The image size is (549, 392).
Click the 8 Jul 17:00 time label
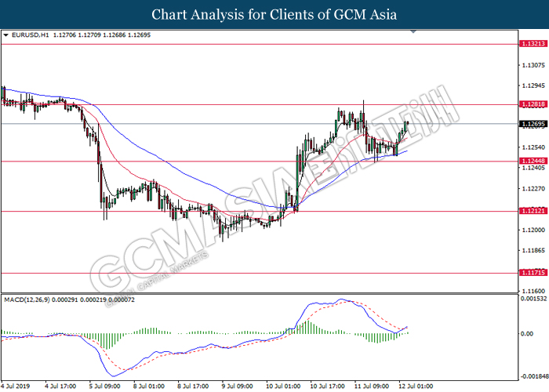pos(193,387)
